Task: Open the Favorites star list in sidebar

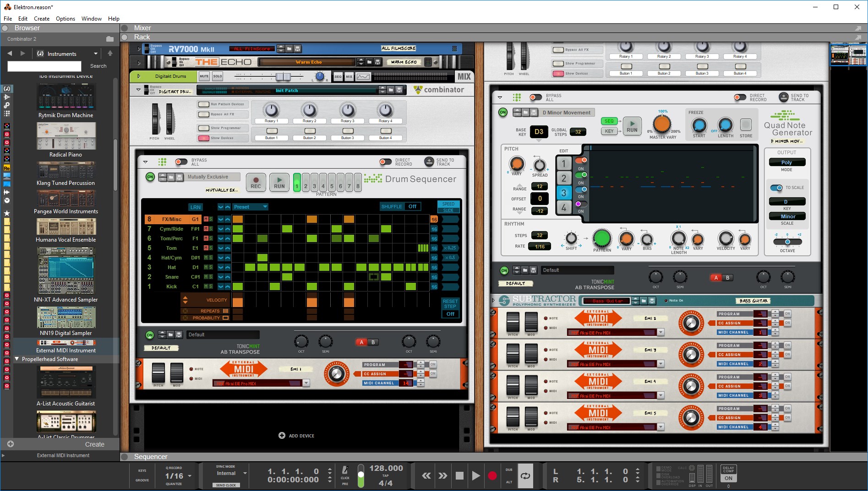Action: pos(7,213)
